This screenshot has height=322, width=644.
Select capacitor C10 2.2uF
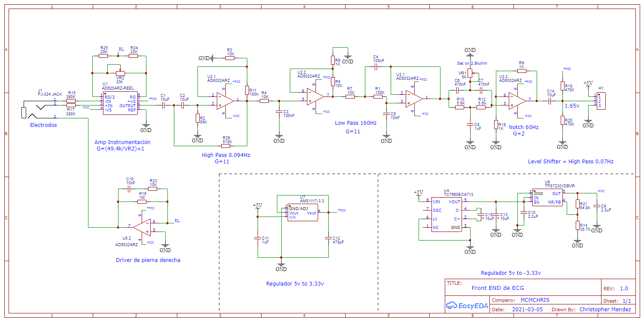tap(524, 212)
